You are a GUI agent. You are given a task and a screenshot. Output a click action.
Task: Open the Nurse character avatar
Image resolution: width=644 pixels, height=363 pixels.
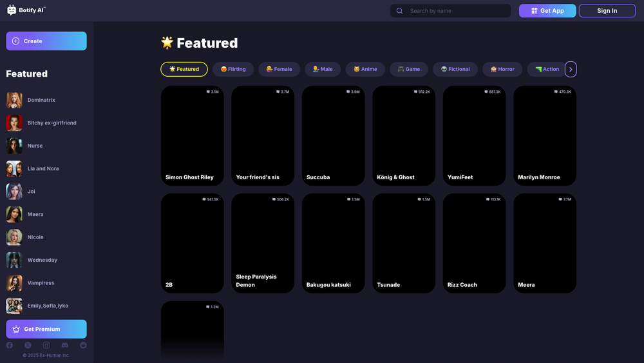(x=14, y=146)
